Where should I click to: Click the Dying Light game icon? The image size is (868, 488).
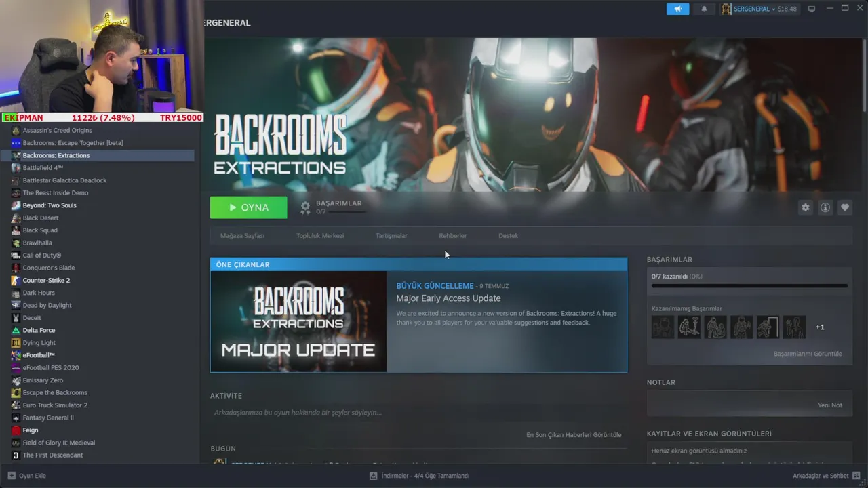pos(16,343)
